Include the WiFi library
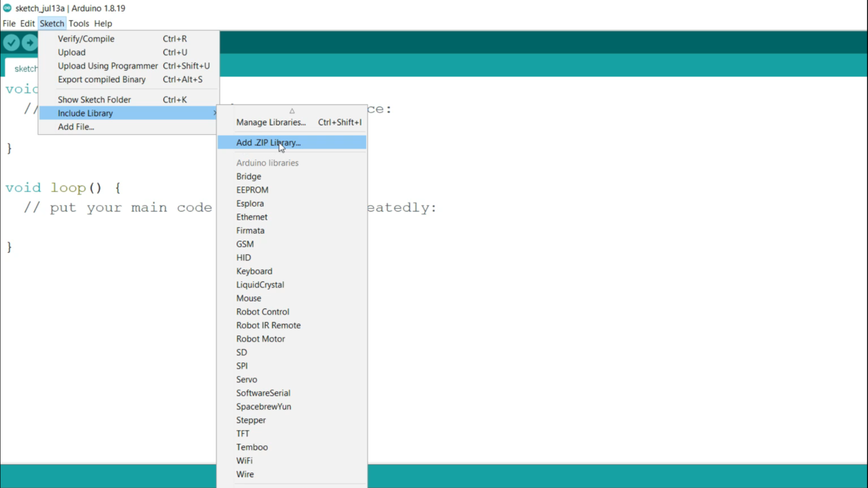The height and width of the screenshot is (488, 868). (x=292, y=461)
